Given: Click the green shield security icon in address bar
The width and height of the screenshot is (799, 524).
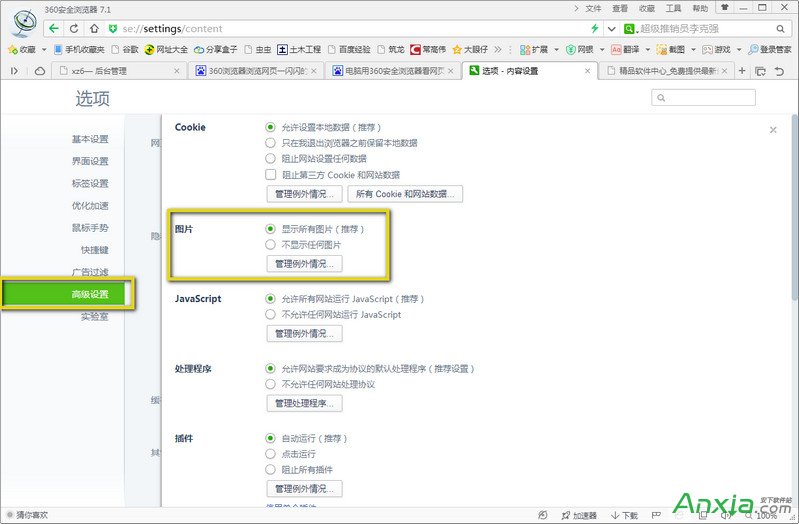Looking at the screenshot, I should click(x=113, y=29).
